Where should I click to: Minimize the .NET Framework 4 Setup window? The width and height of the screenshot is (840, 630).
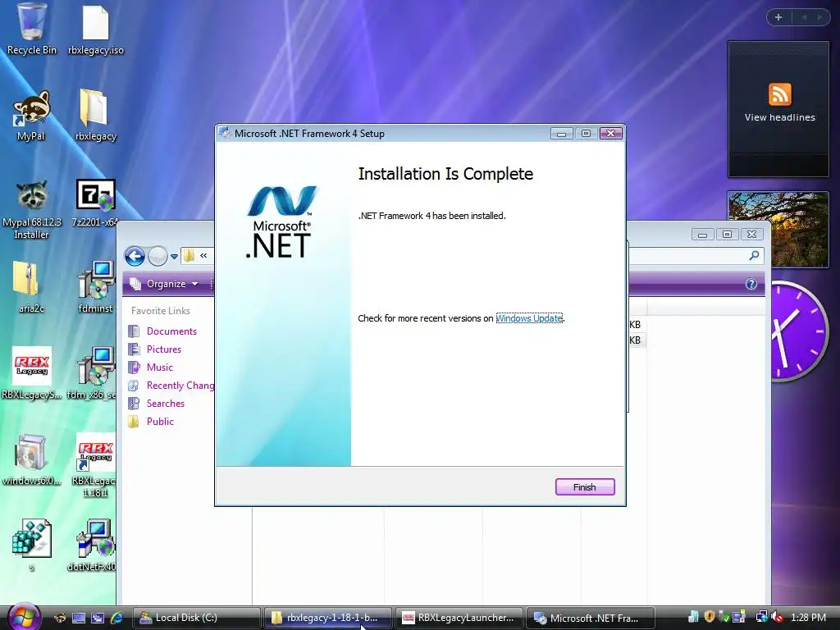[561, 134]
